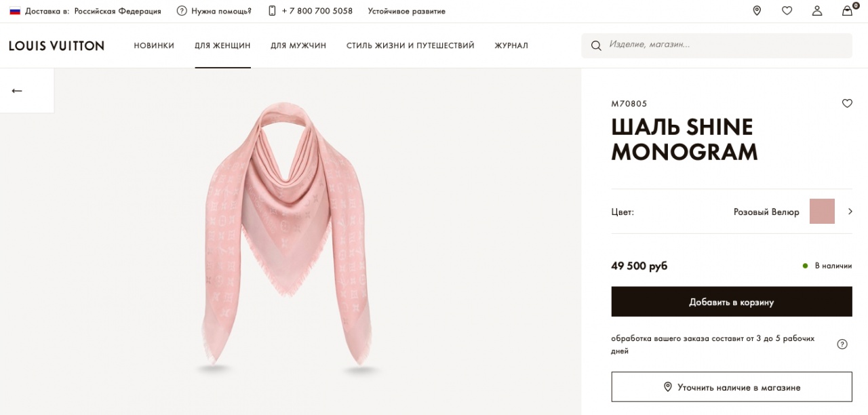The width and height of the screenshot is (868, 415).
Task: Click the order processing info question mark
Action: coord(842,344)
